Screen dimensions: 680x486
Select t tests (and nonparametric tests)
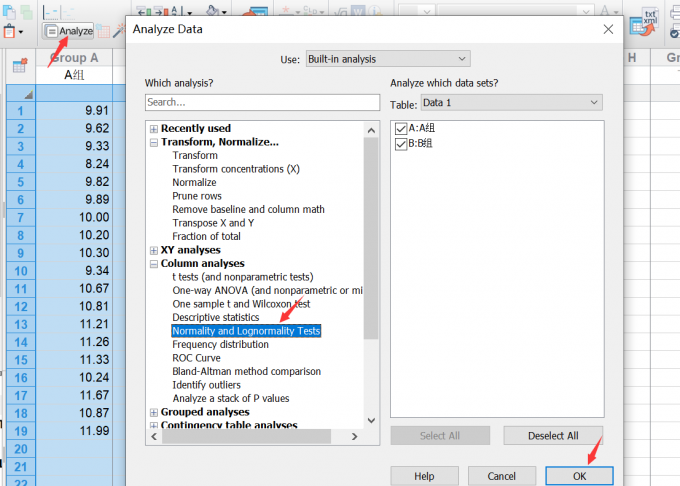click(x=242, y=277)
